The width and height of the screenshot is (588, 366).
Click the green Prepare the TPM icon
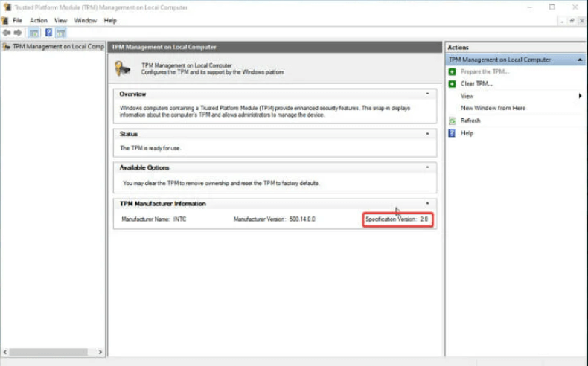[x=453, y=71]
